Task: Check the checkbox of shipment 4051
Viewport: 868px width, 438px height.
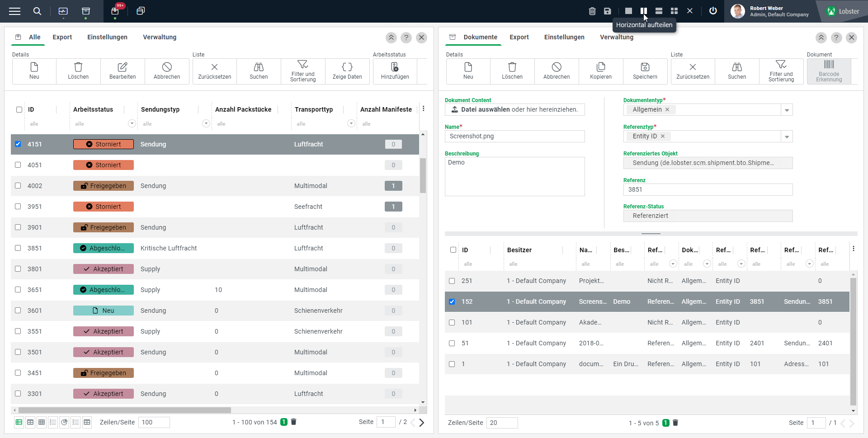Action: coord(18,165)
